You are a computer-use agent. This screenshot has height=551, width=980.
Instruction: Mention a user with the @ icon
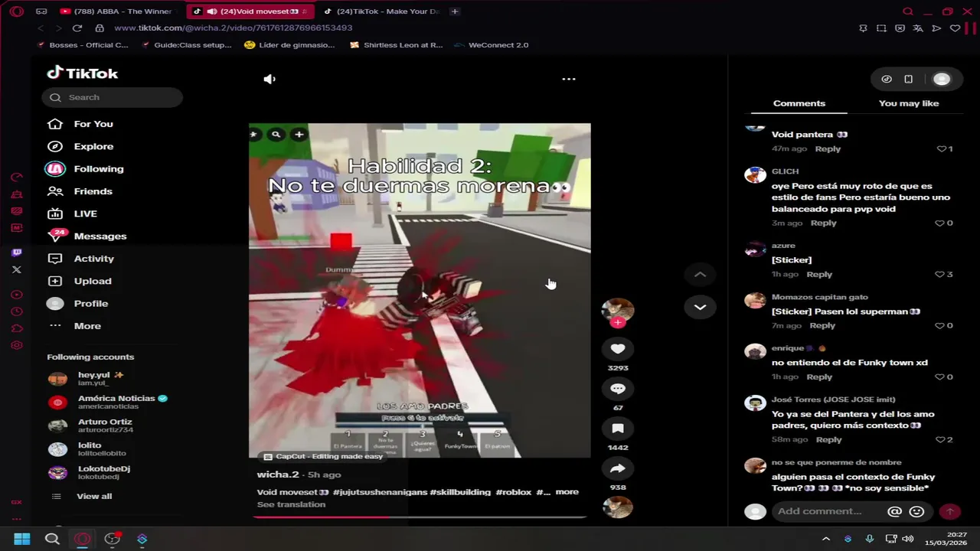(894, 511)
